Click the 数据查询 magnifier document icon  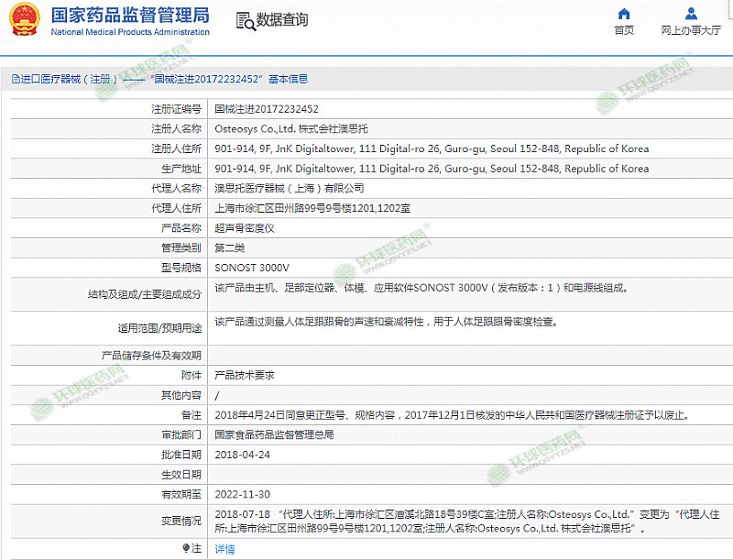pos(244,21)
